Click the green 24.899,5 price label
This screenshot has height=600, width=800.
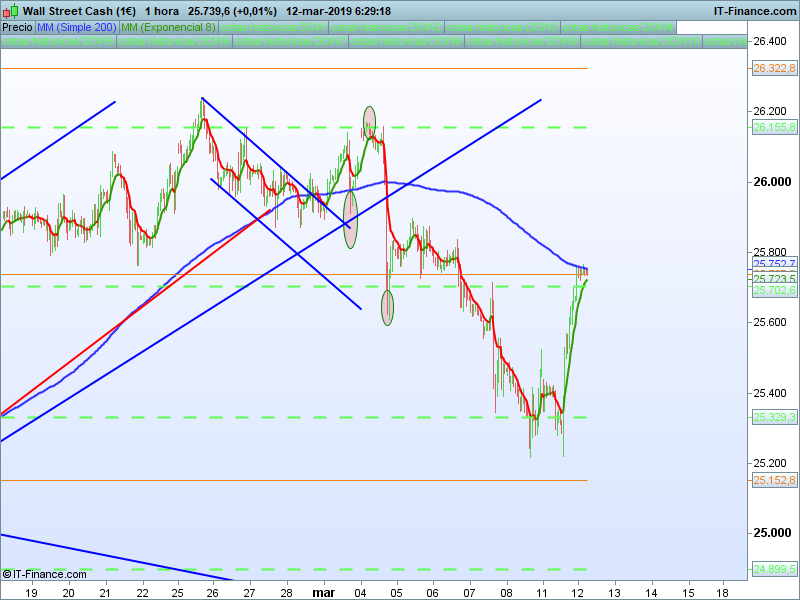[774, 569]
